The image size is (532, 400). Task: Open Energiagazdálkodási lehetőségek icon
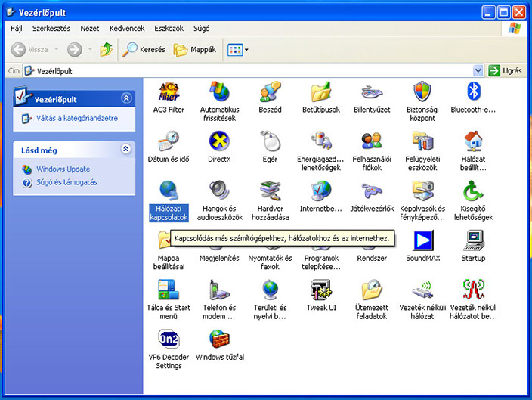point(321,141)
